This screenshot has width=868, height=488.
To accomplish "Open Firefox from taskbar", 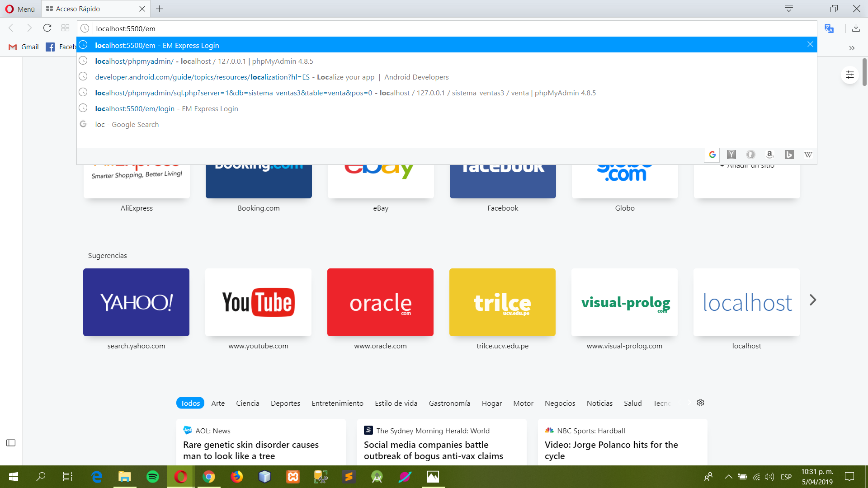I will pyautogui.click(x=237, y=477).
